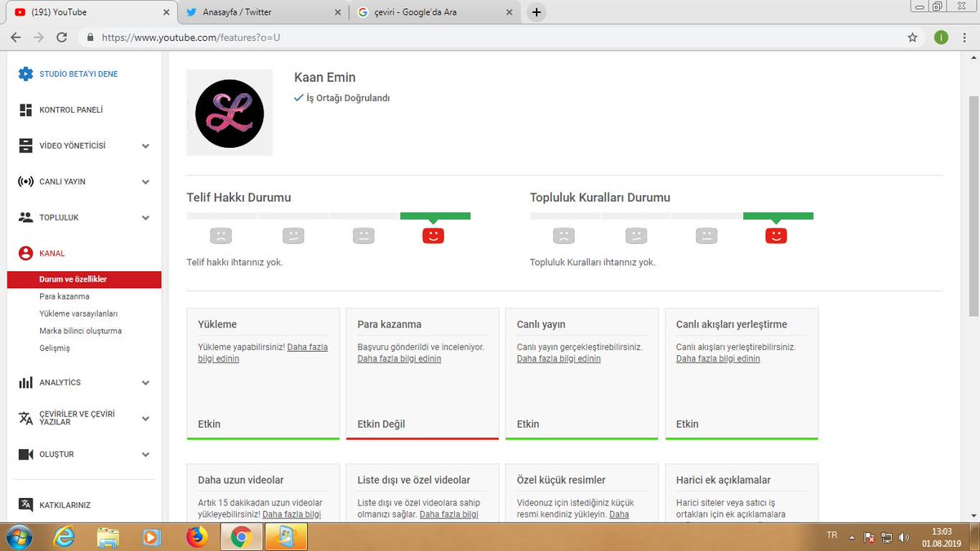
Task: Click the saddest gray face under Telif Hakkı
Action: click(x=220, y=236)
